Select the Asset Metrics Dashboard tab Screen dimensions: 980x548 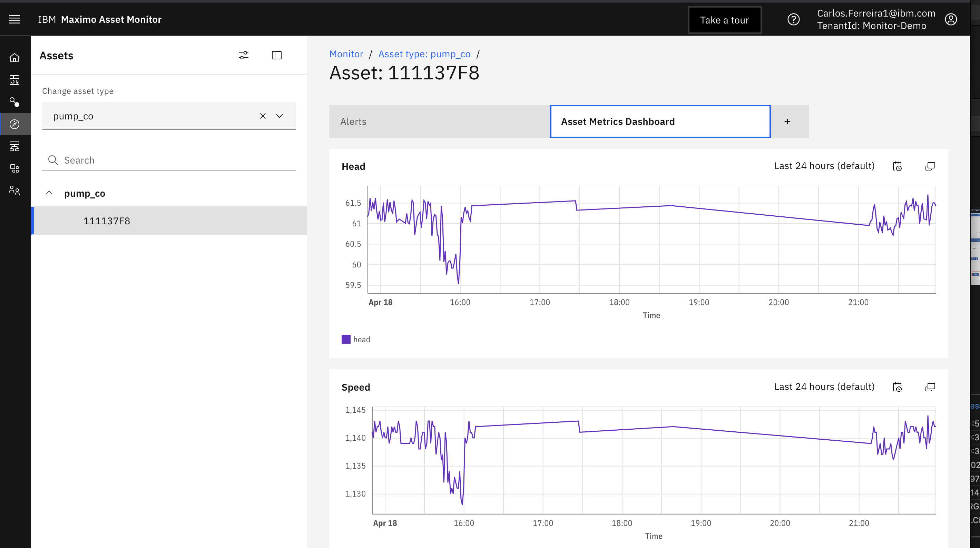(660, 121)
